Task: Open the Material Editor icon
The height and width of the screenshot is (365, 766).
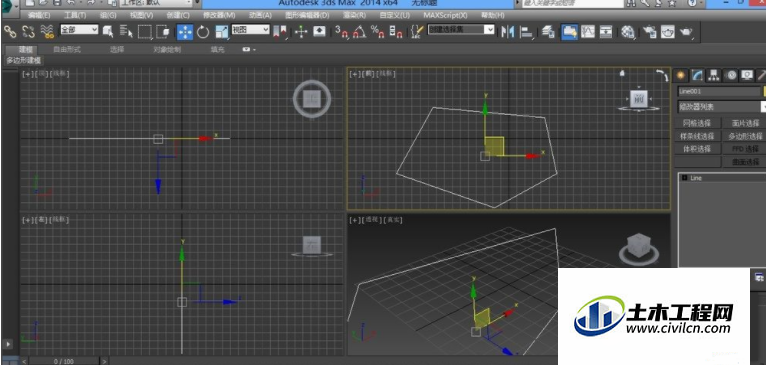Action: point(628,32)
